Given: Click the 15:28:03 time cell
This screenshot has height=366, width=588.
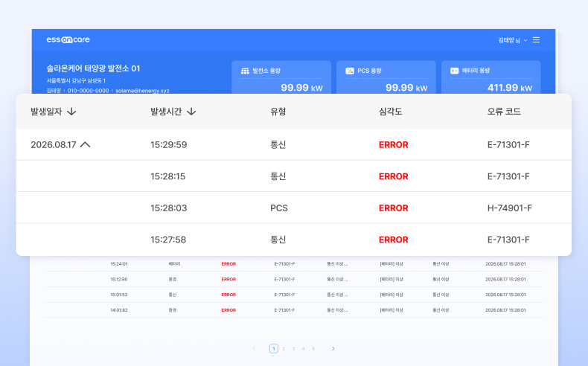Looking at the screenshot, I should pyautogui.click(x=169, y=208).
